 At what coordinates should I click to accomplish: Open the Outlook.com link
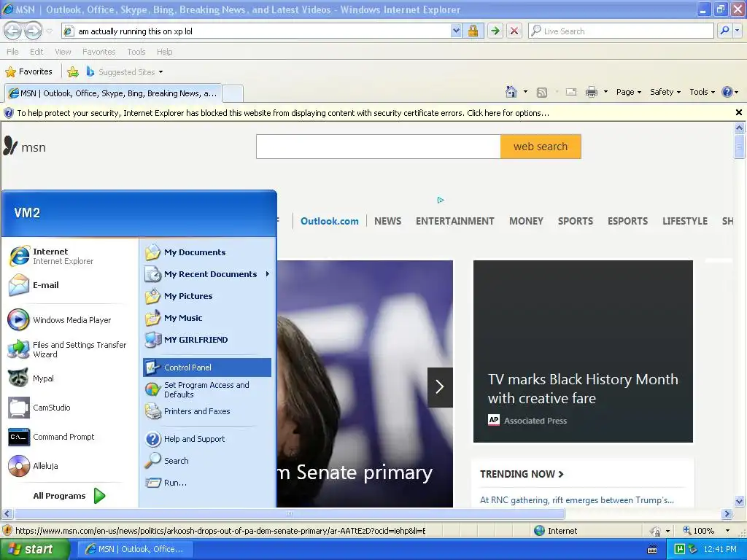pyautogui.click(x=329, y=221)
